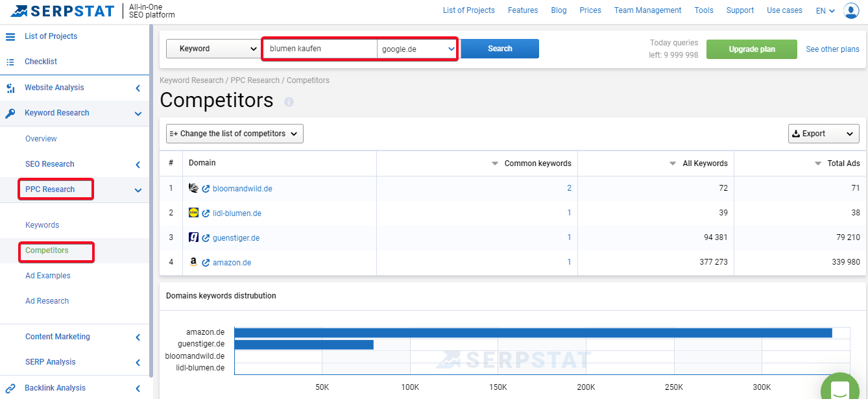Viewport: 868px width, 399px height.
Task: Click the Keyword Research key icon
Action: point(10,113)
